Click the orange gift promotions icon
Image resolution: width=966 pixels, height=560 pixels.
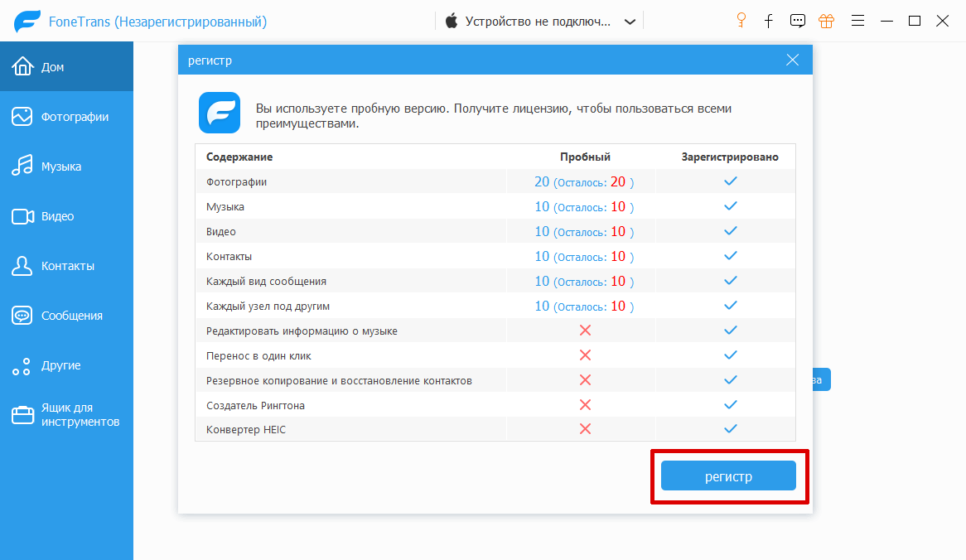click(x=826, y=21)
